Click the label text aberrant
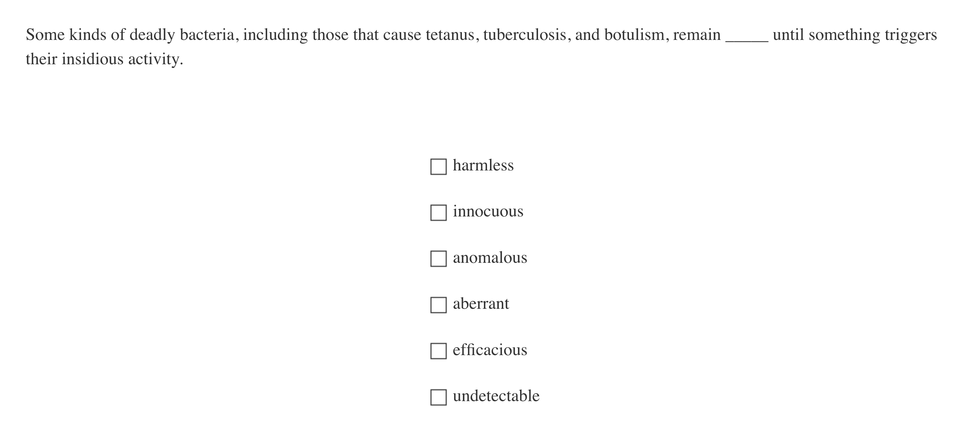Viewport: 980px width, 439px height. pyautogui.click(x=481, y=304)
